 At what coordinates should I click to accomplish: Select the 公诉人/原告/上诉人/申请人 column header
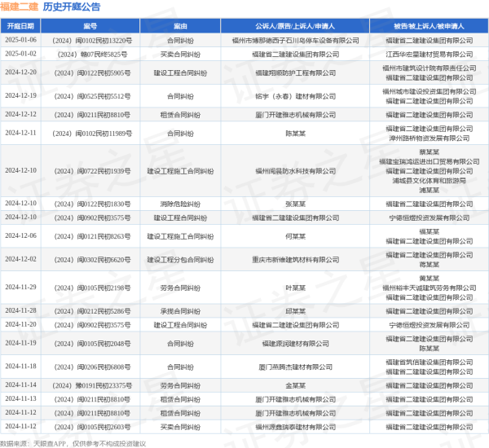click(295, 26)
